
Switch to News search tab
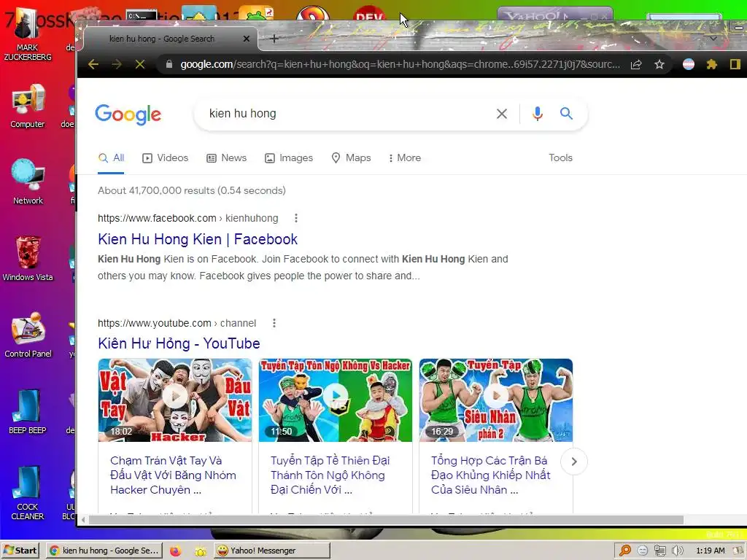point(226,158)
